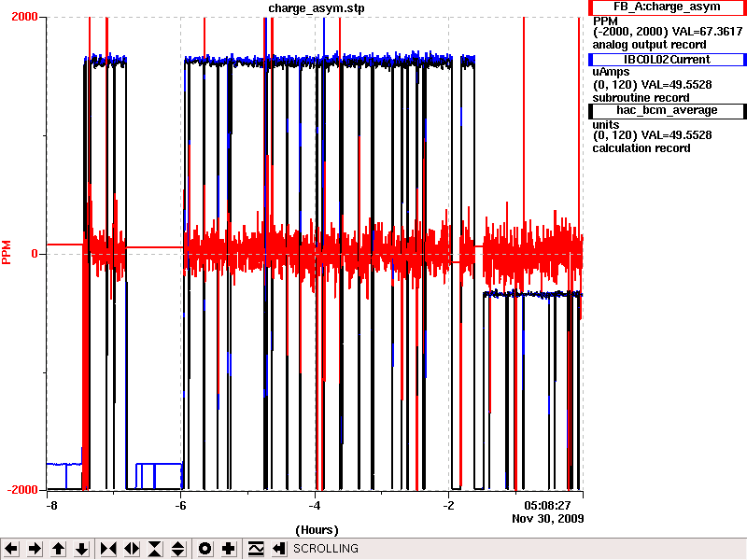Shift the plot down with the down arrow

point(82,549)
